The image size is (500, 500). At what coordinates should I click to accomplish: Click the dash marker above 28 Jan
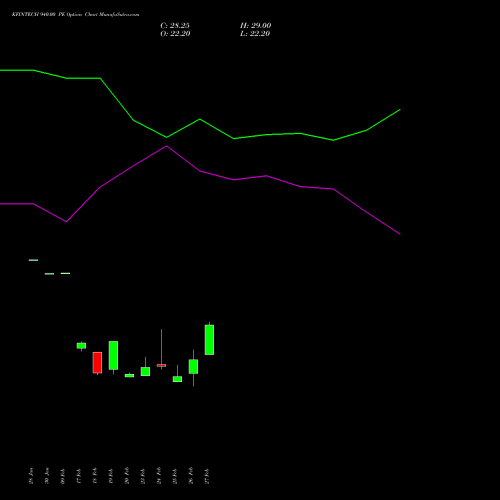pos(33,260)
